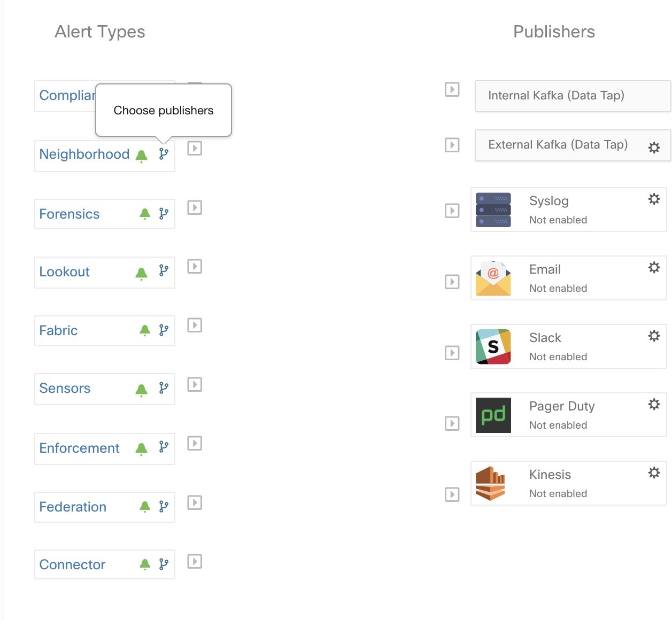Click the arrow box next to Enforcement
This screenshot has height=620, width=672.
[x=195, y=443]
